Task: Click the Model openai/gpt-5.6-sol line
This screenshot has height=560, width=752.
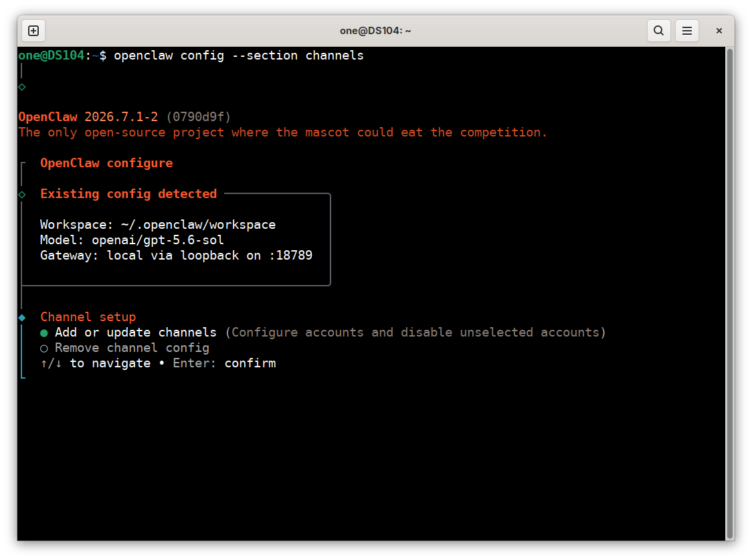Action: pos(132,240)
